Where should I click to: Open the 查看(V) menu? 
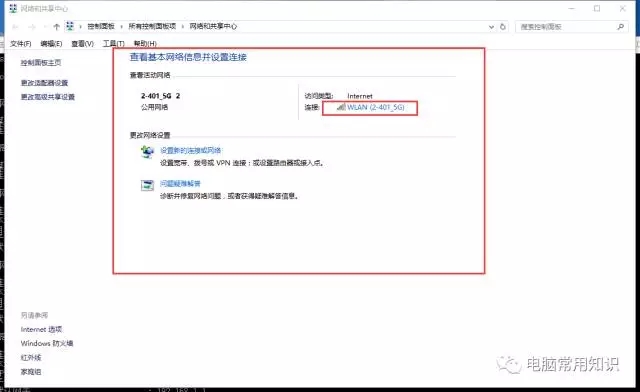(82, 43)
